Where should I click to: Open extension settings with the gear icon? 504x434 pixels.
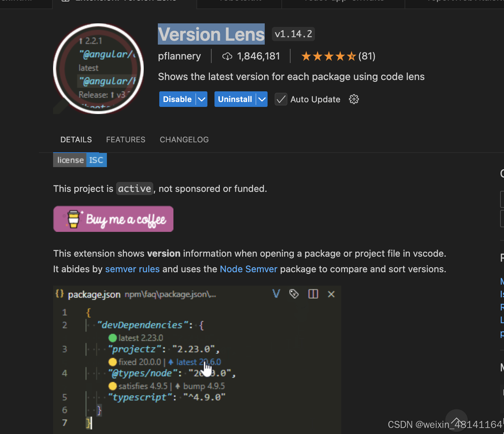354,99
